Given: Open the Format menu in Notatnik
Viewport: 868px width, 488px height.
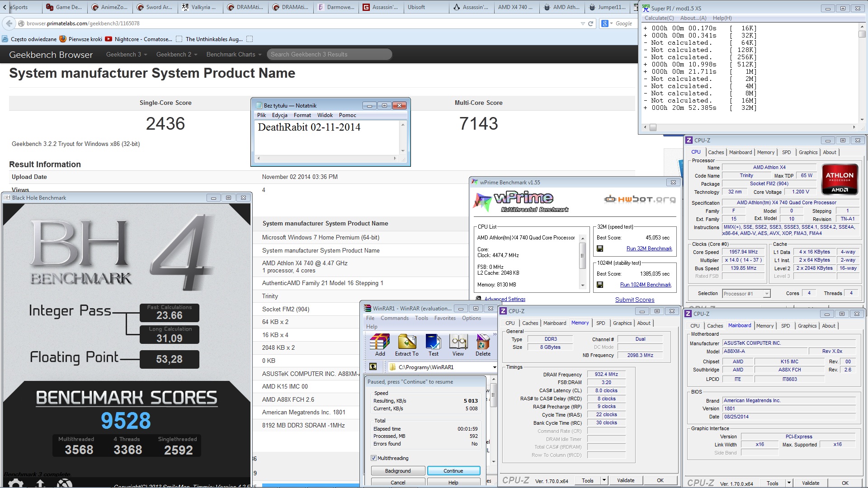Looking at the screenshot, I should click(302, 115).
